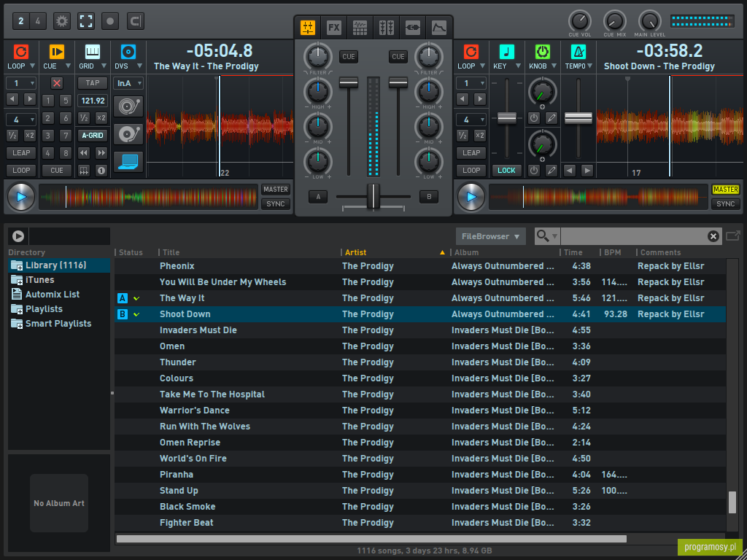Pop out browser window icon
747x560 pixels.
[733, 236]
